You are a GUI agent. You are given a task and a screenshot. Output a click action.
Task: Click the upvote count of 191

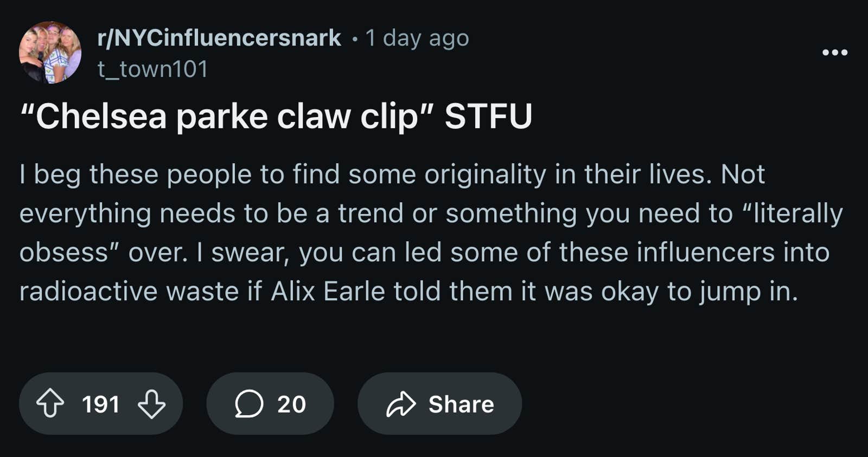coord(101,403)
